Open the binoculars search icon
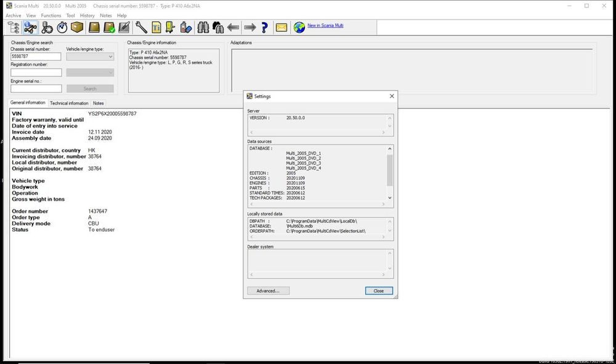Viewport: 616px width, 364px height. point(203,28)
